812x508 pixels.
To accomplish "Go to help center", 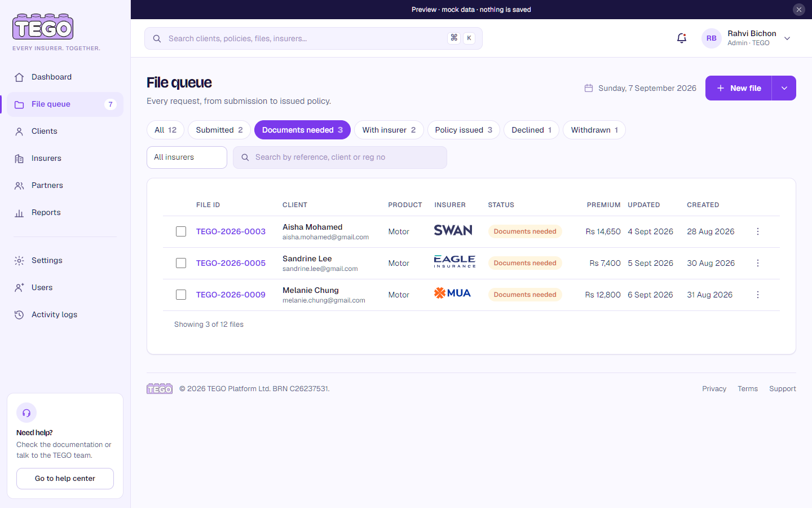I will [65, 479].
